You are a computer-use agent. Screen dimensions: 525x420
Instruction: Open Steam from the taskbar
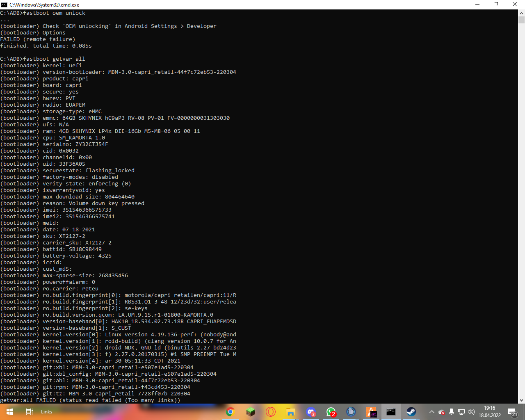pos(411,412)
